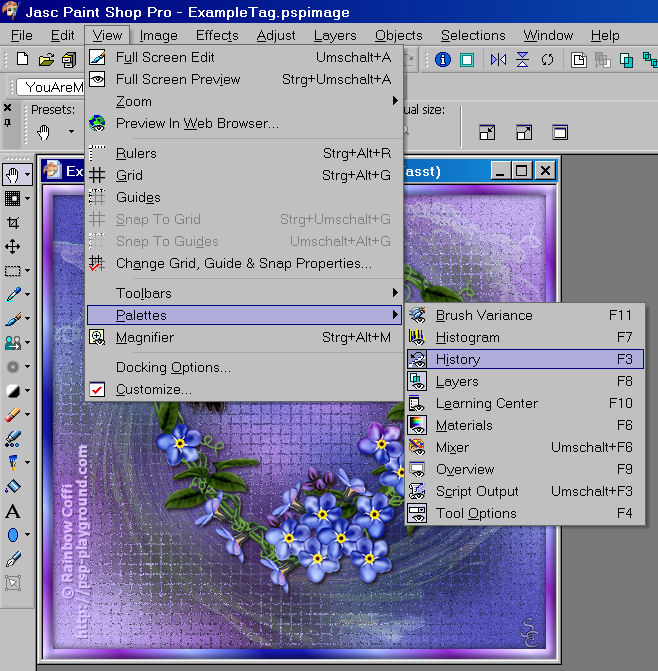Screen dimensions: 658x671
Task: Select the Paint Brush tool
Action: [x=13, y=319]
